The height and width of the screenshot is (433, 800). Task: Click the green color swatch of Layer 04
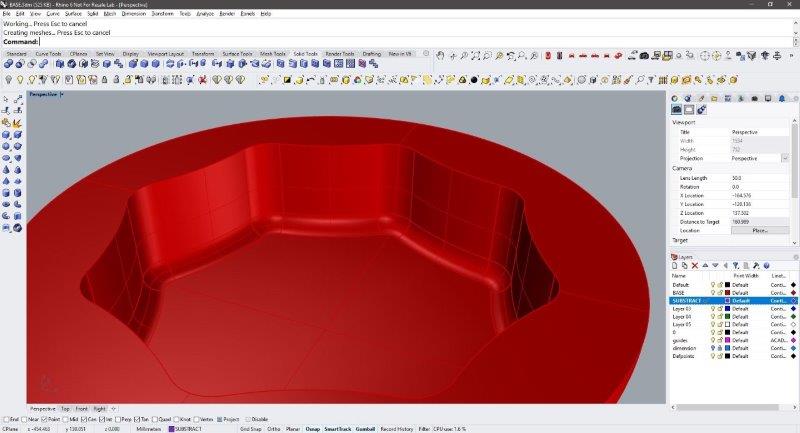pyautogui.click(x=728, y=317)
